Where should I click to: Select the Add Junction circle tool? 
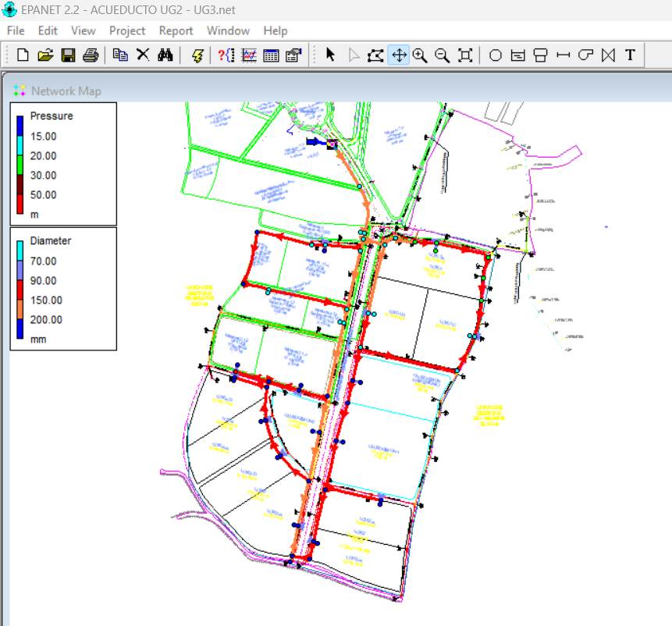495,55
